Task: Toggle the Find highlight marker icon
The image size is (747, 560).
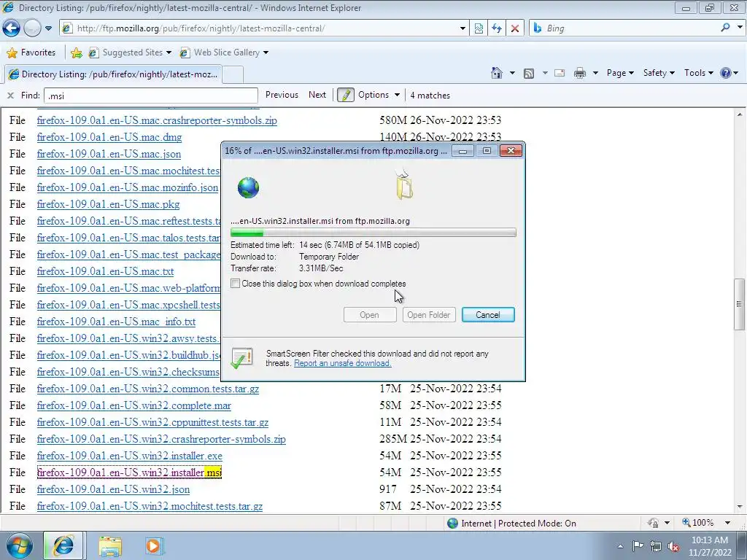Action: [x=345, y=95]
